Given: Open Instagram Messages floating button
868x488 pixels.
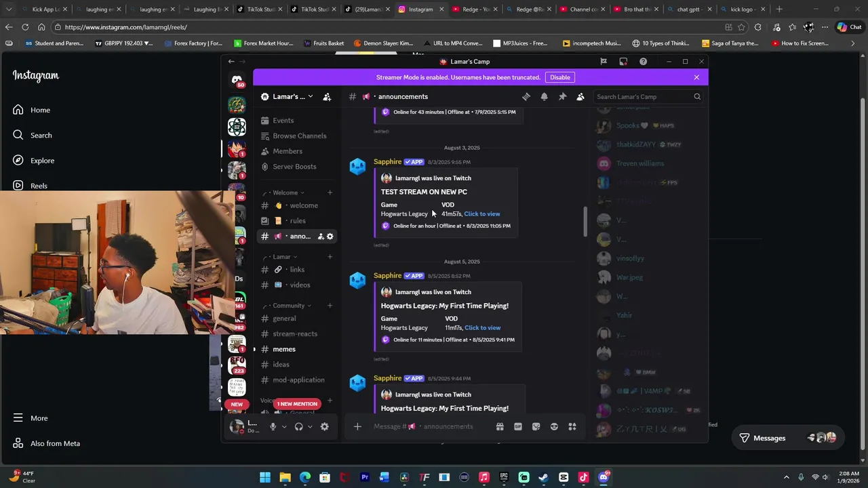Looking at the screenshot, I should tap(788, 438).
